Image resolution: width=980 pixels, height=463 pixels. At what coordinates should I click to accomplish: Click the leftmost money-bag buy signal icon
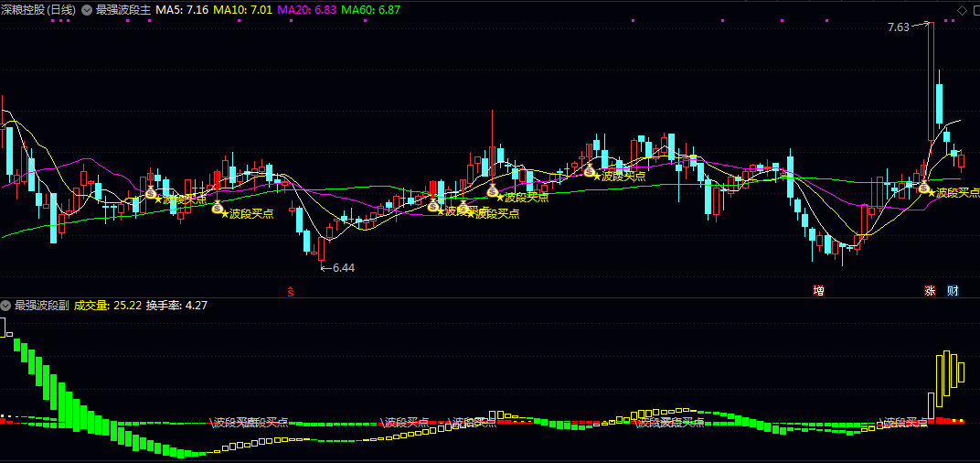151,193
